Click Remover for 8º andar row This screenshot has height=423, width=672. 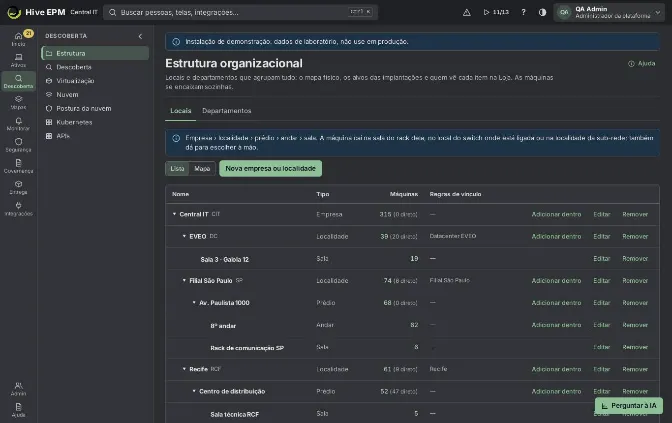[635, 325]
